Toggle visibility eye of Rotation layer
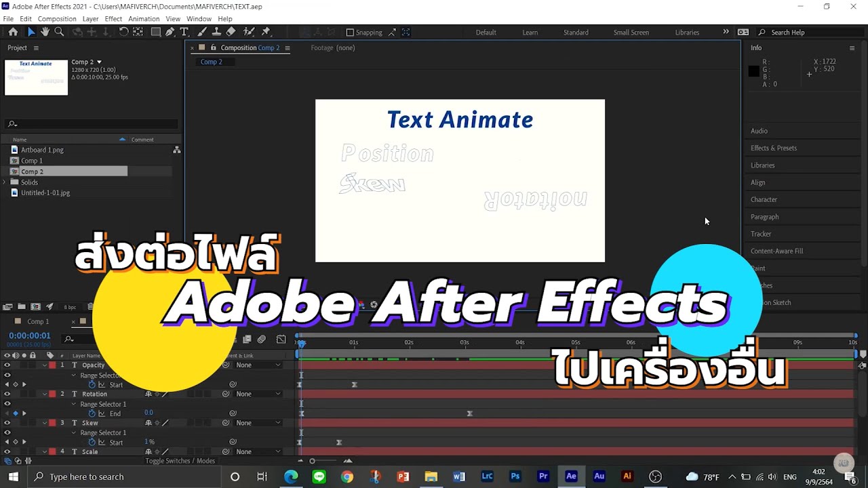 pyautogui.click(x=7, y=394)
